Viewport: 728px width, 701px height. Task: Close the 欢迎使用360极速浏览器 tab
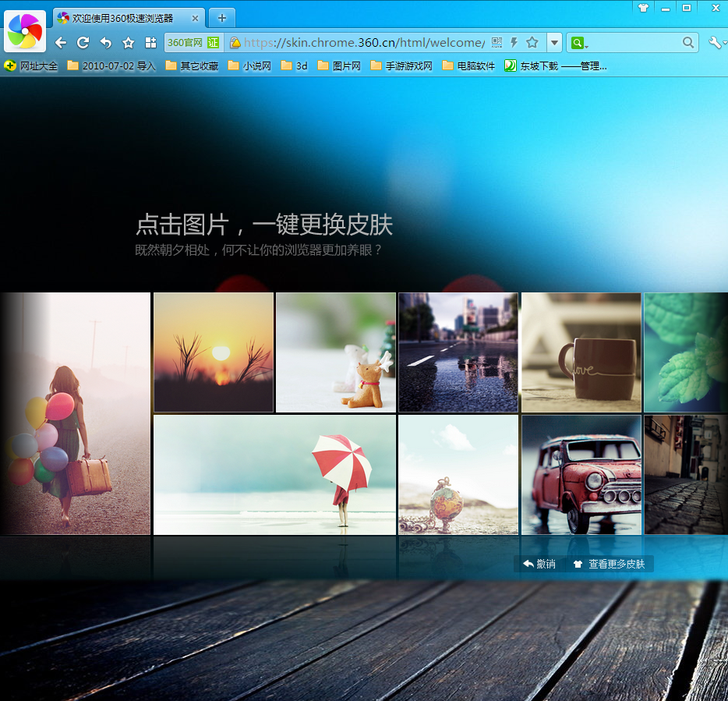coord(195,19)
